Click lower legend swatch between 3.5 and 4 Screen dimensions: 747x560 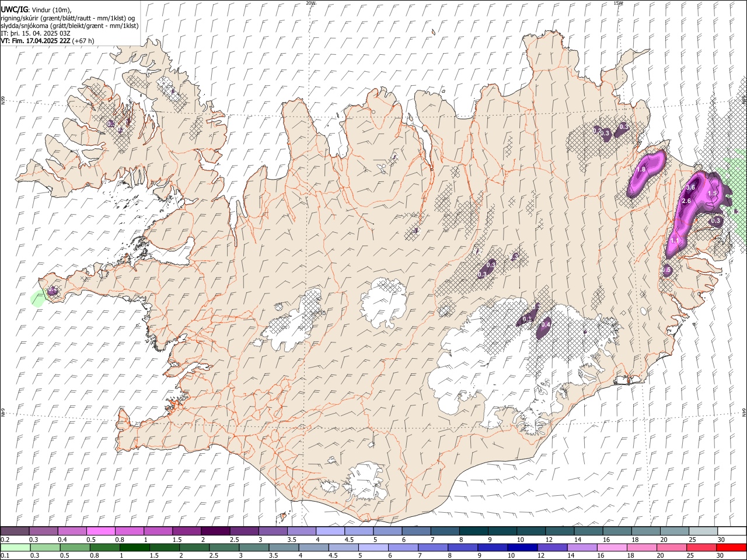click(x=284, y=547)
